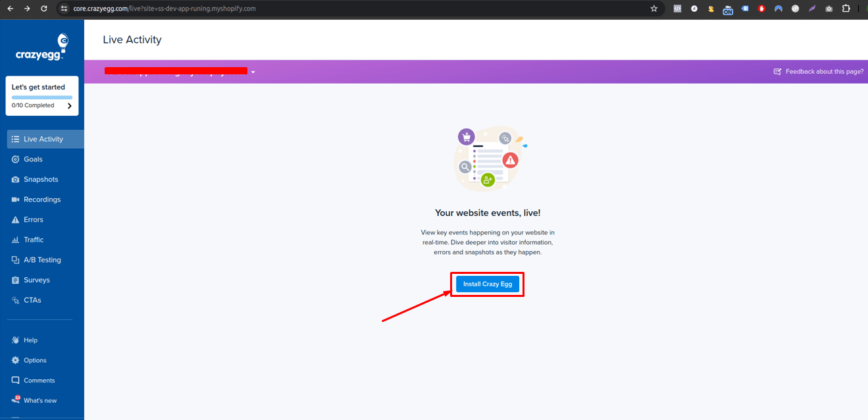868x420 pixels.
Task: Open the A/B Testing icon
Action: point(16,260)
